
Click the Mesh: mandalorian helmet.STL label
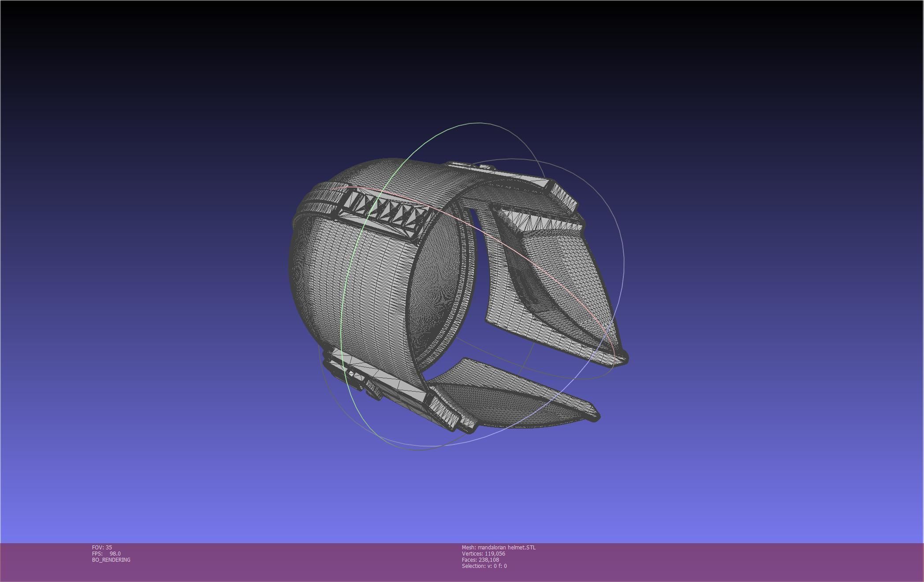point(499,547)
